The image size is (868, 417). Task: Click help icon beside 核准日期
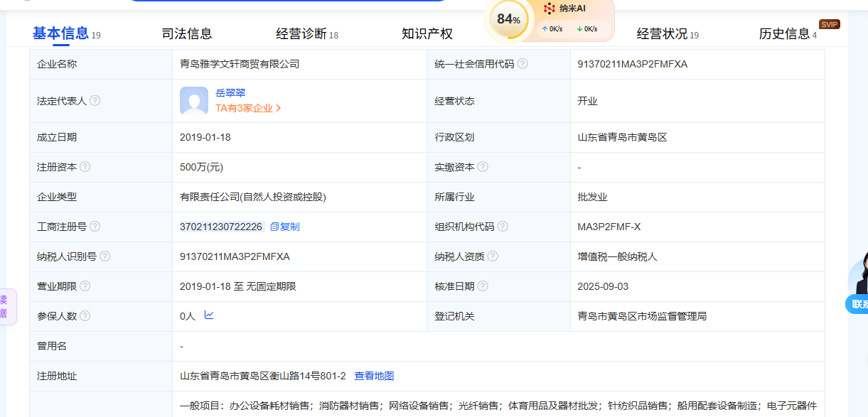click(483, 286)
